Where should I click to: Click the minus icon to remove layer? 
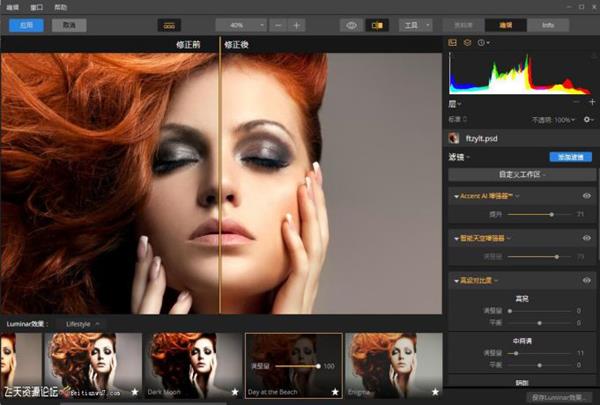click(576, 103)
